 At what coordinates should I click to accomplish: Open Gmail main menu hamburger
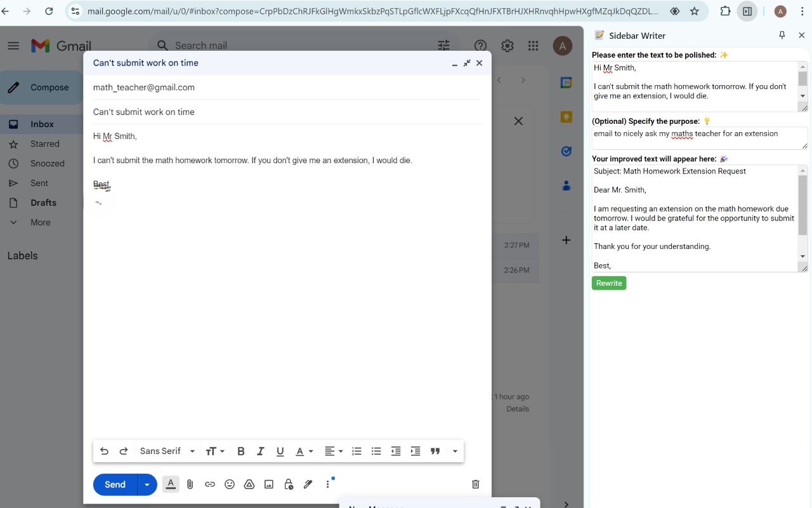click(13, 46)
